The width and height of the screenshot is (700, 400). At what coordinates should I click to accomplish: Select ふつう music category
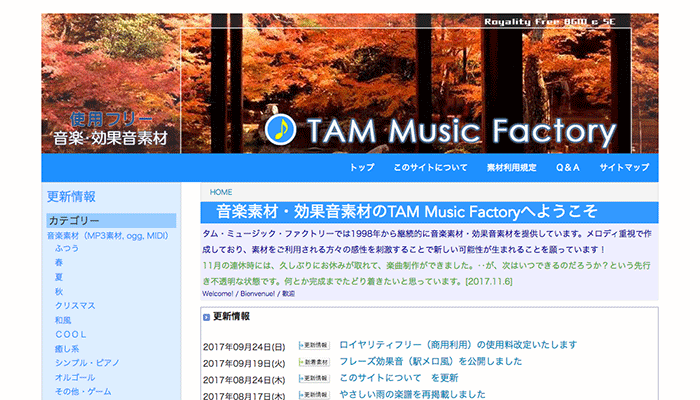(67, 248)
